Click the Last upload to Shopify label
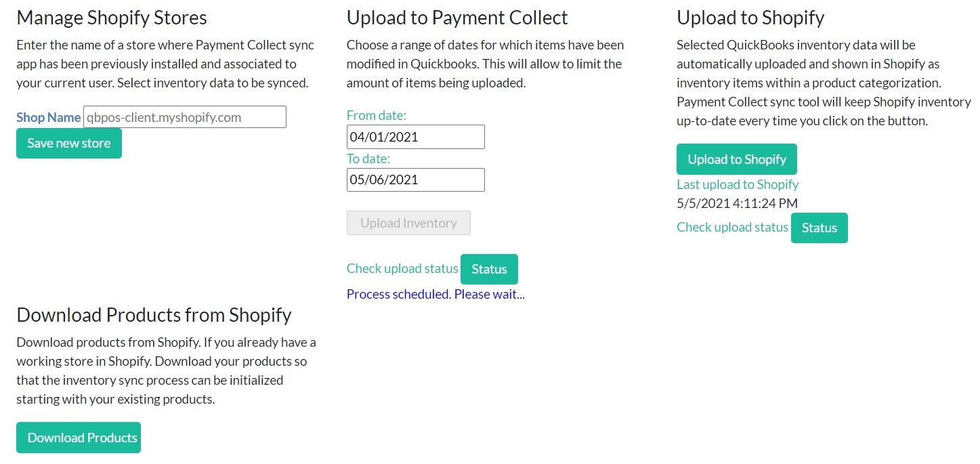This screenshot has width=980, height=464. [738, 184]
